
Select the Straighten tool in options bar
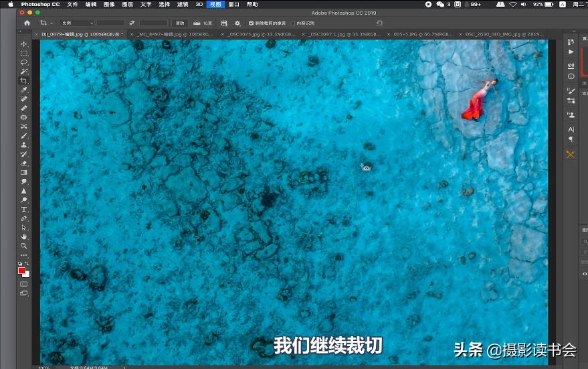pyautogui.click(x=202, y=23)
